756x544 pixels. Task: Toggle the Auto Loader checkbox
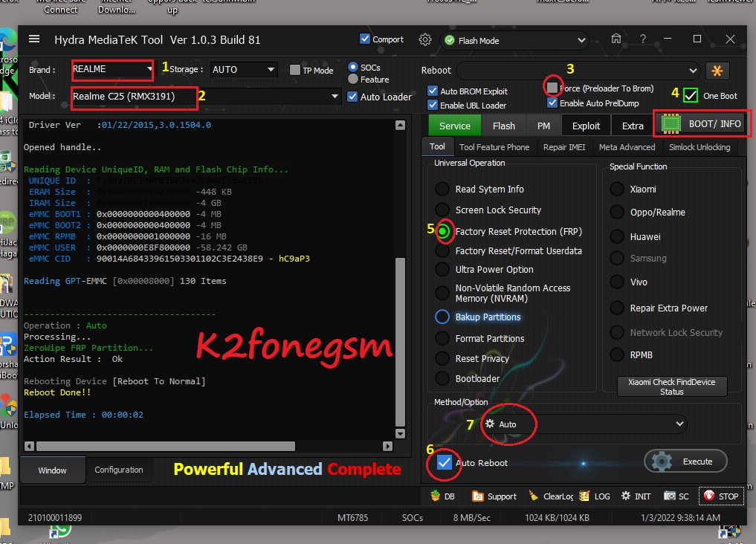click(352, 97)
